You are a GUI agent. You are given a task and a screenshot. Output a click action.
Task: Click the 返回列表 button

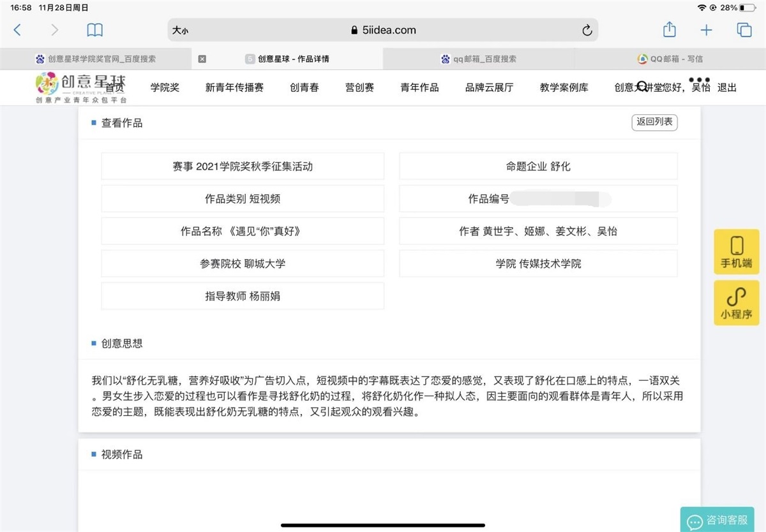(x=654, y=122)
